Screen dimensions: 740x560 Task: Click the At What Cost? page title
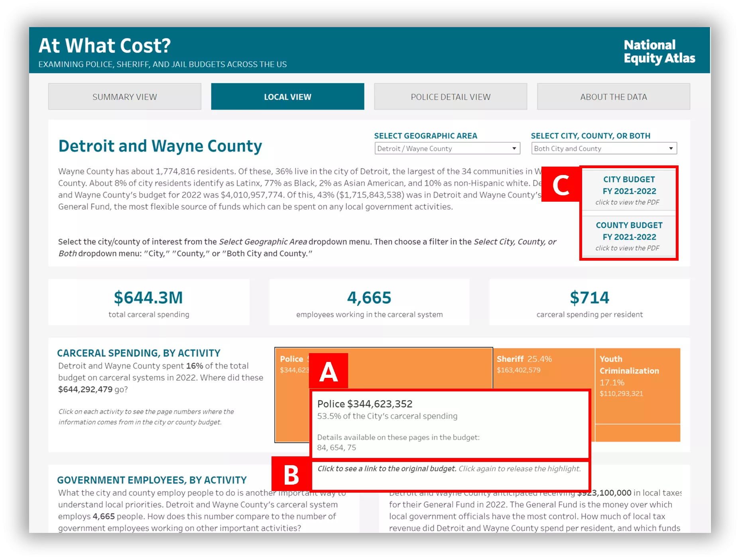point(105,46)
